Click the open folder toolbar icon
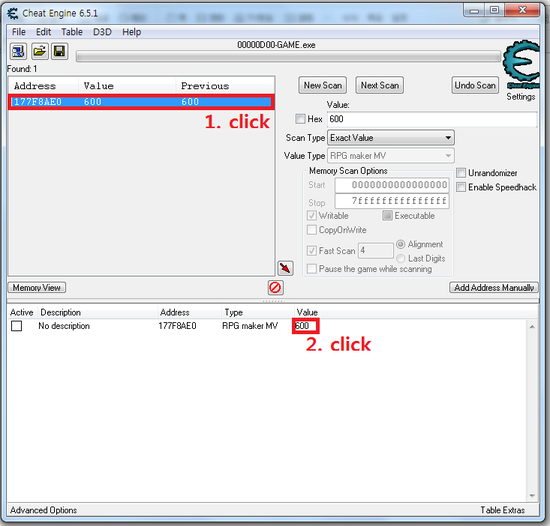This screenshot has height=526, width=550. 39,52
